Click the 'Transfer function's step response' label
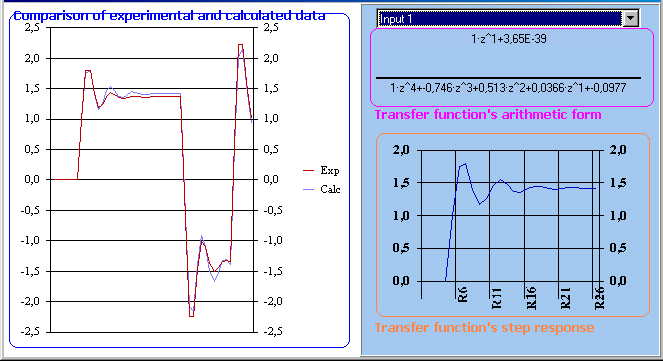The image size is (663, 361). point(485,328)
